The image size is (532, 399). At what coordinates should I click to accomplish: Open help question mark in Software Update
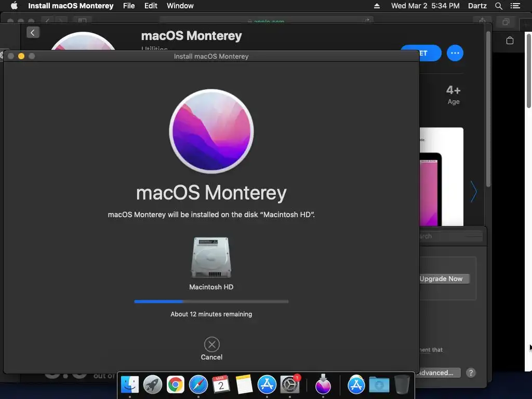pos(471,373)
